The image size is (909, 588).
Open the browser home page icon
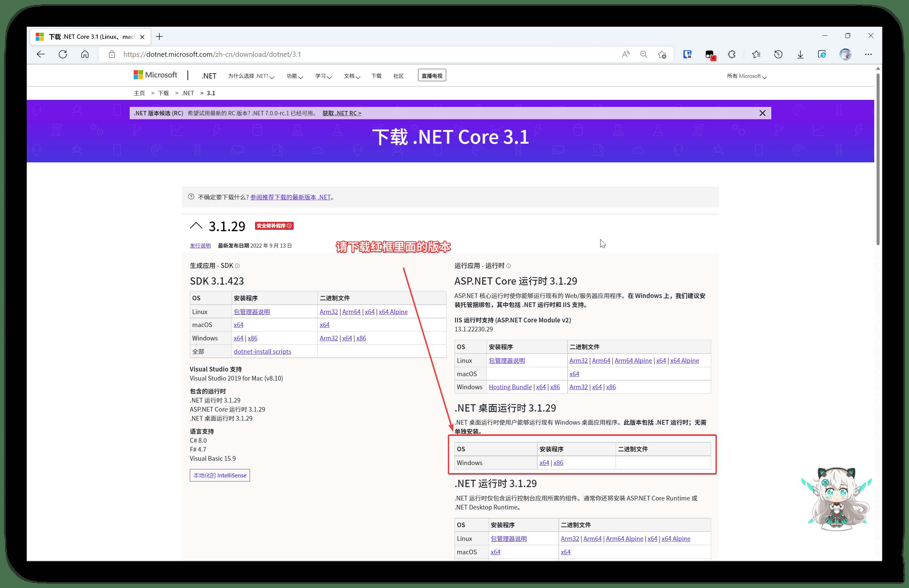(85, 54)
